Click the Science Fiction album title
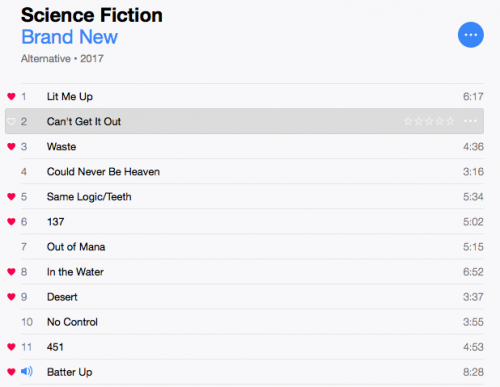Viewport: 500px width, 387px height. click(92, 15)
